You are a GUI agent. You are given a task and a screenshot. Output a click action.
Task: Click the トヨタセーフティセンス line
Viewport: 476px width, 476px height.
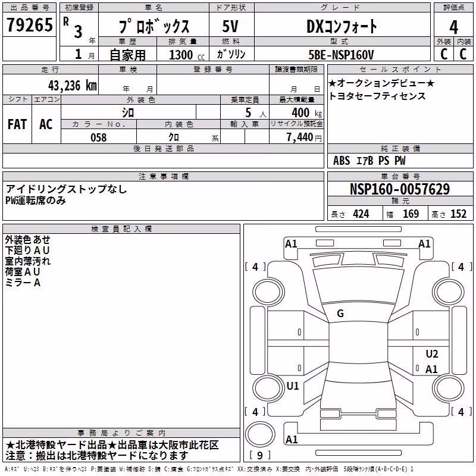coord(377,96)
